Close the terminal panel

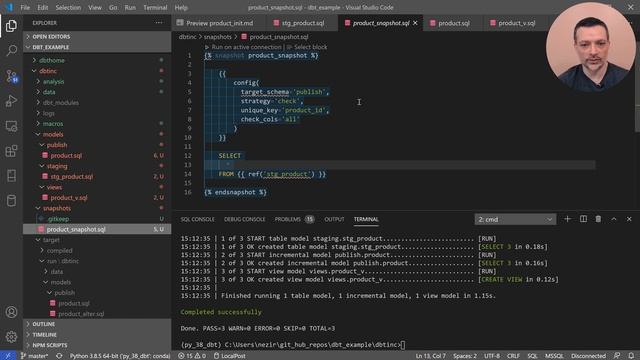(629, 219)
